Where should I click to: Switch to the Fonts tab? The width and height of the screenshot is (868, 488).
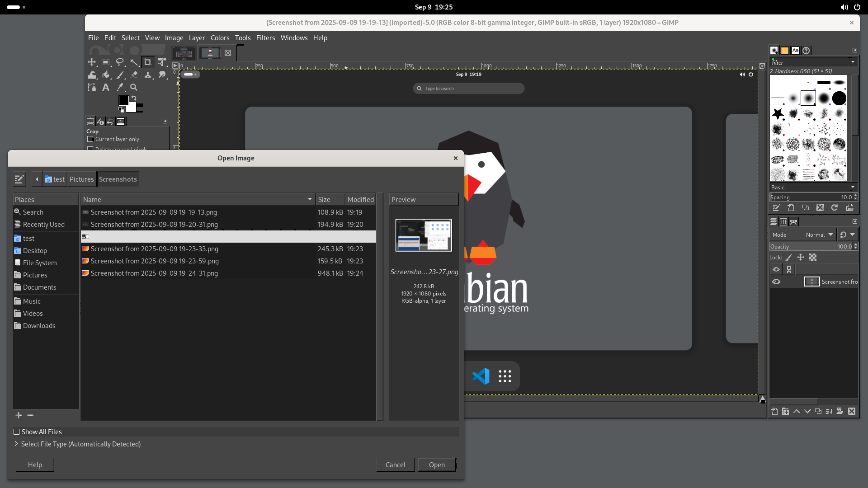[796, 50]
